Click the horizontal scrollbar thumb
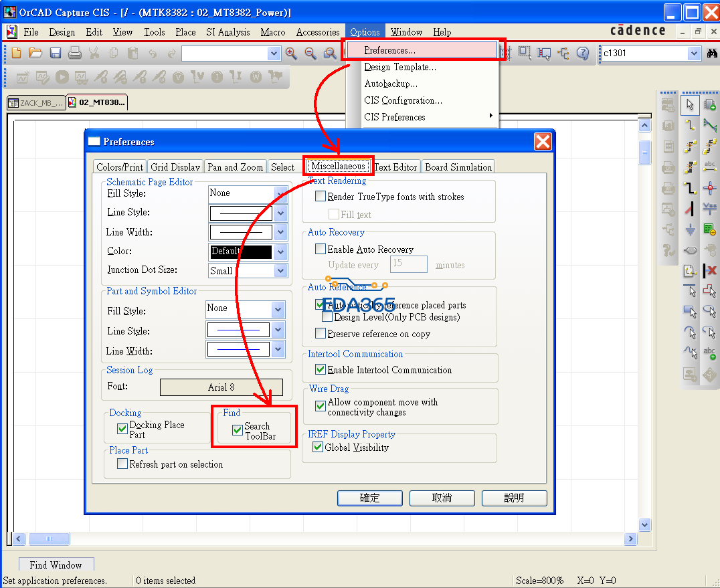 [x=49, y=539]
